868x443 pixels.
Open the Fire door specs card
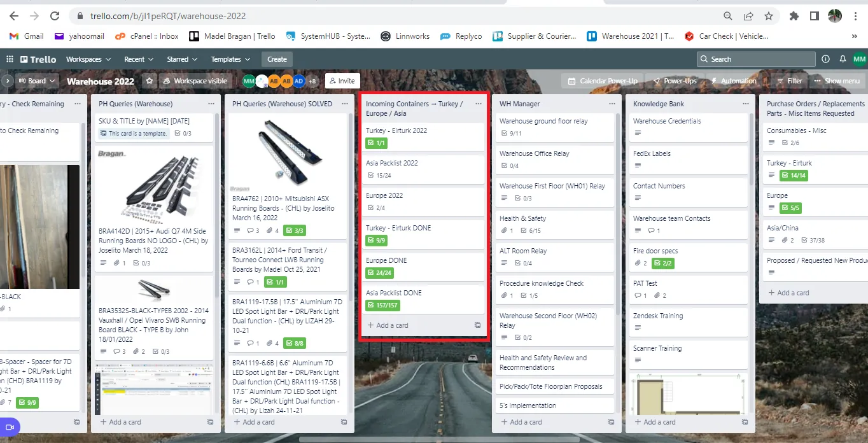coord(689,257)
